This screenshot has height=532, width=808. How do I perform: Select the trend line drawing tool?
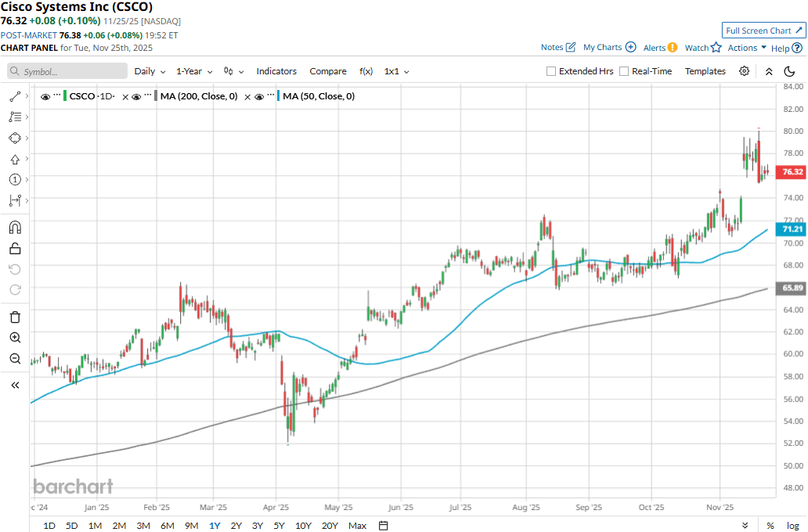tap(14, 96)
